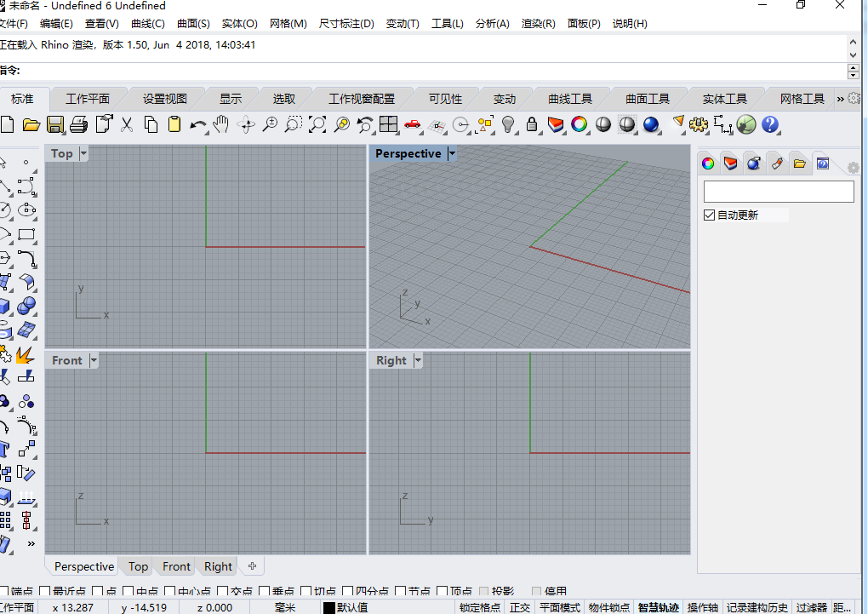868x614 pixels.
Task: Switch to the 曲线工具 toolbar tab
Action: click(x=570, y=99)
